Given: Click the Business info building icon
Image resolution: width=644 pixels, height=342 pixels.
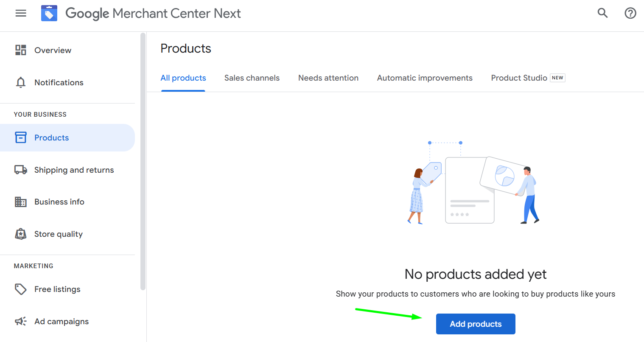Looking at the screenshot, I should 20,202.
